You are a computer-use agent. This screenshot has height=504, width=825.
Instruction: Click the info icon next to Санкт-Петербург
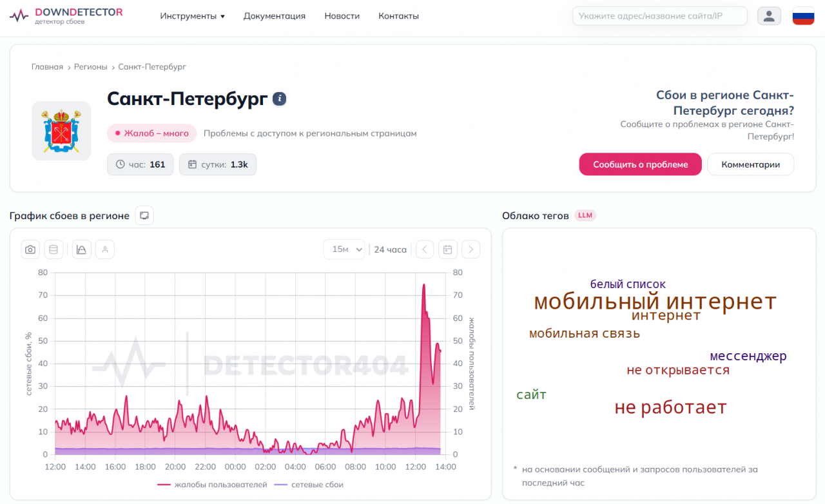279,99
